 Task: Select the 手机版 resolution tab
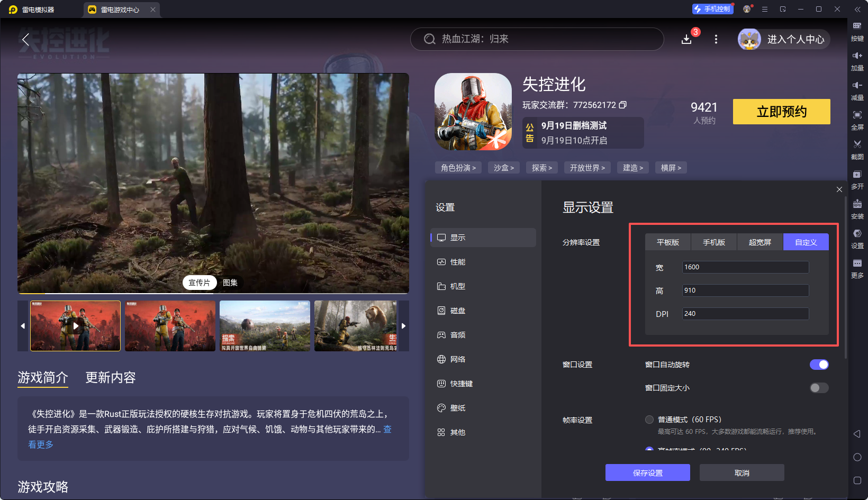click(714, 242)
